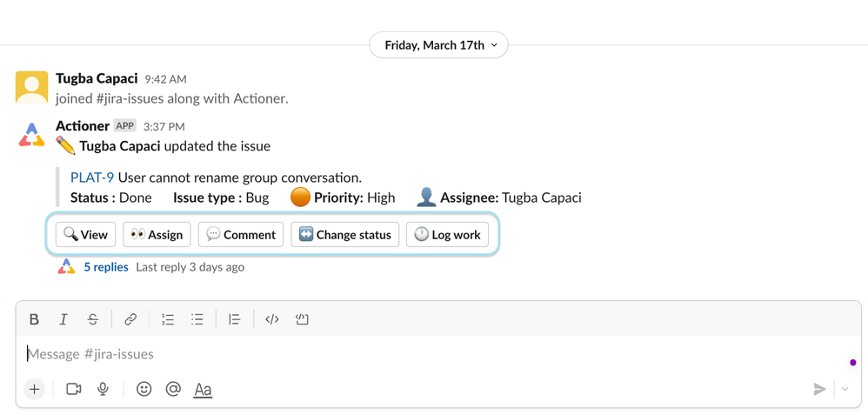The width and height of the screenshot is (868, 415).
Task: Click the Log work button
Action: pos(447,235)
